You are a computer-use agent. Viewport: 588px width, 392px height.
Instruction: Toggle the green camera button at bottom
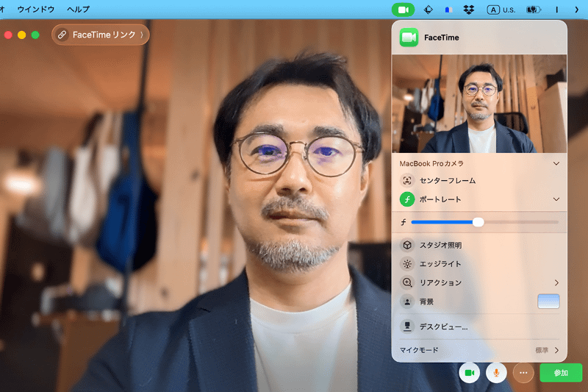[x=469, y=373]
